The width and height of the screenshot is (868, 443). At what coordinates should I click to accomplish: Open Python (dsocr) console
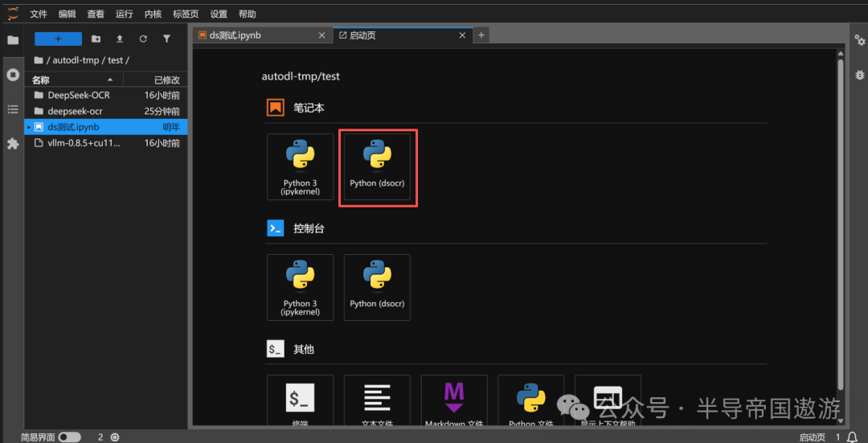tap(377, 287)
